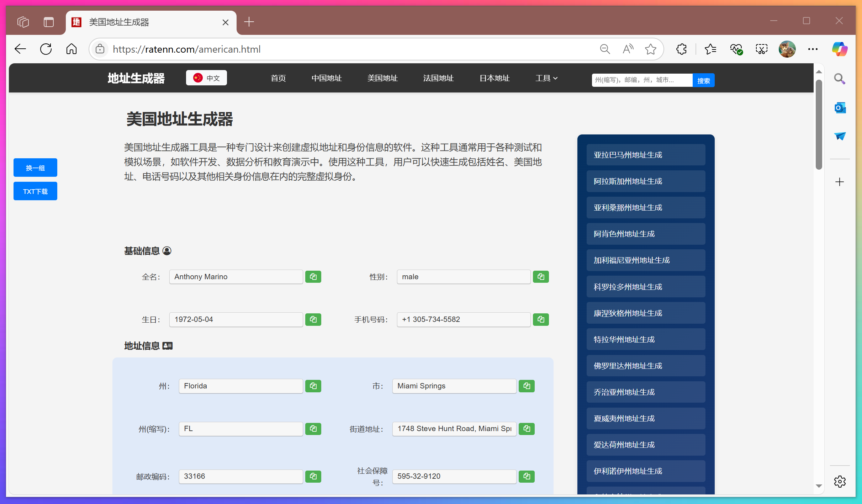Screen dimensions: 862x504
Task: Open the 中文 language selector
Action: [x=206, y=78]
